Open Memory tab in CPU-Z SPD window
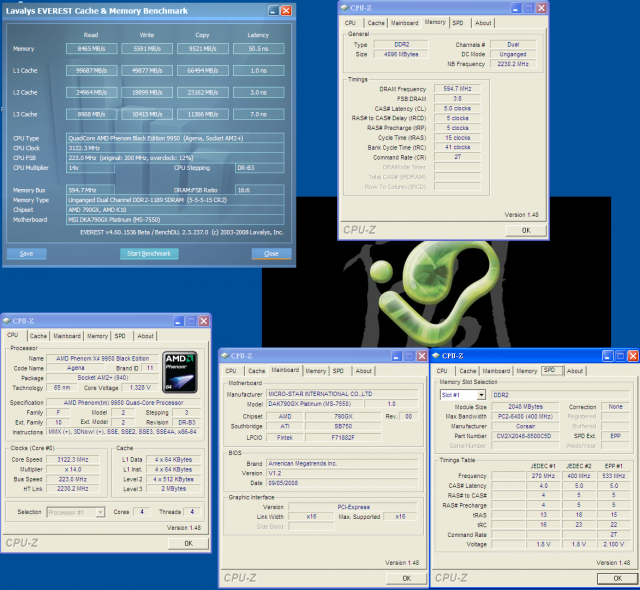The image size is (640, 590). [x=527, y=371]
